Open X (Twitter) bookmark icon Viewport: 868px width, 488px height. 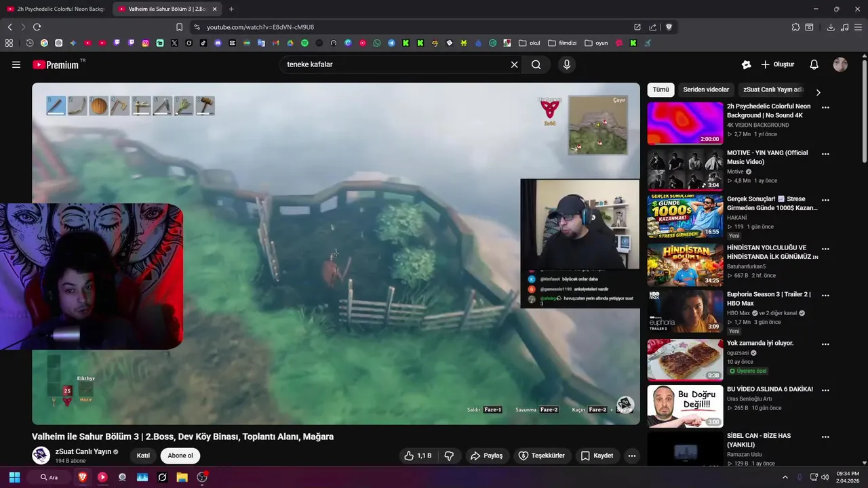[x=174, y=43]
